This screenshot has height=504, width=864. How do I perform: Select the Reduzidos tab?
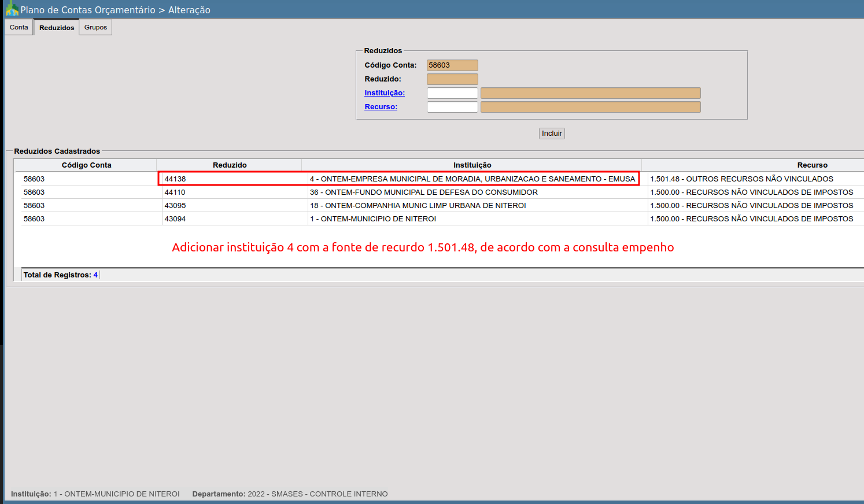click(x=57, y=28)
